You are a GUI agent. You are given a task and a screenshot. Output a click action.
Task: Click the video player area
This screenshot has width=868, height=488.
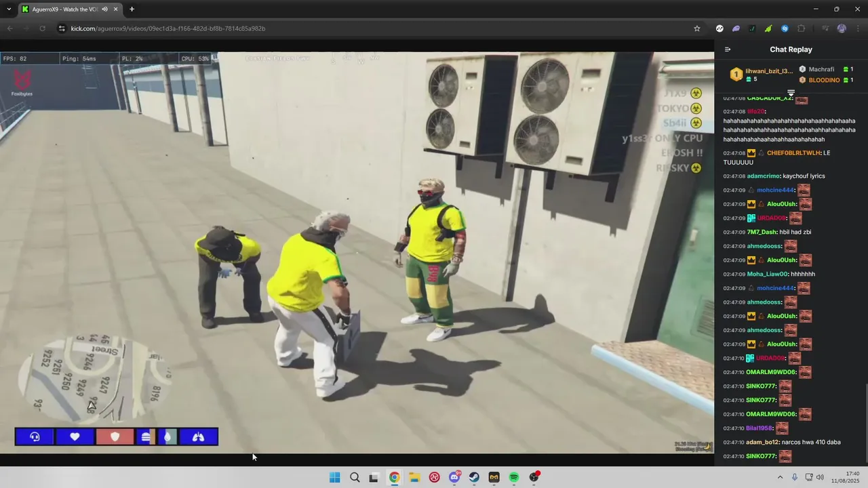click(357, 252)
